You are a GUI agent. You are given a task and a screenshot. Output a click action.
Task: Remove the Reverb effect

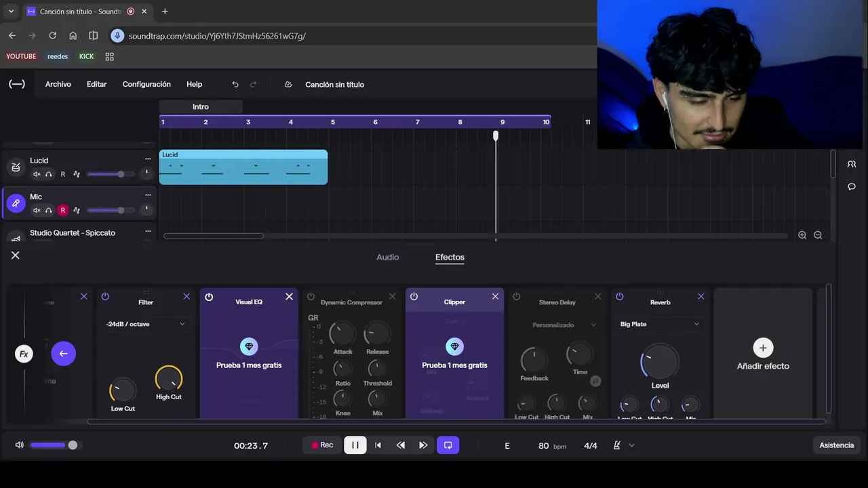[x=701, y=296]
